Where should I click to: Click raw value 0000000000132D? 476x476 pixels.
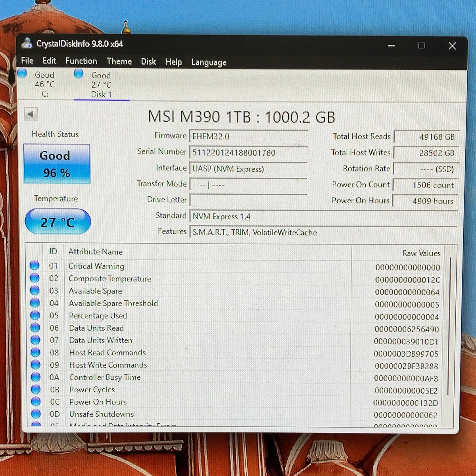click(405, 403)
